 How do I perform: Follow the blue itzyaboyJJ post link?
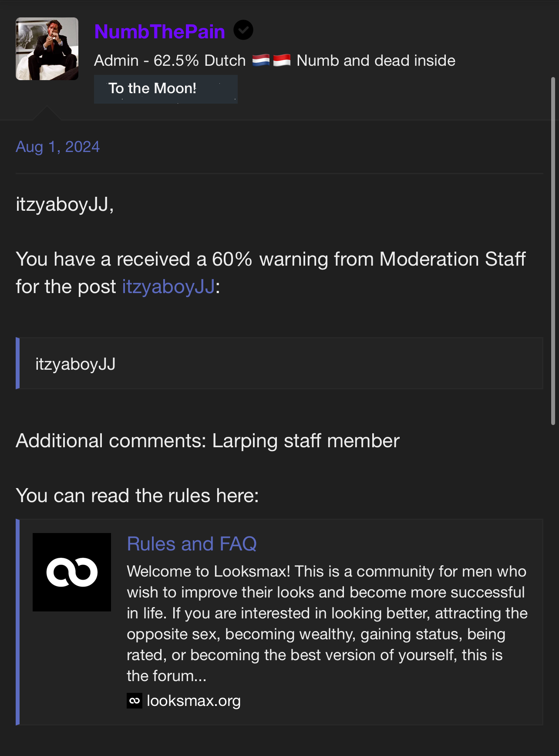[x=168, y=287]
